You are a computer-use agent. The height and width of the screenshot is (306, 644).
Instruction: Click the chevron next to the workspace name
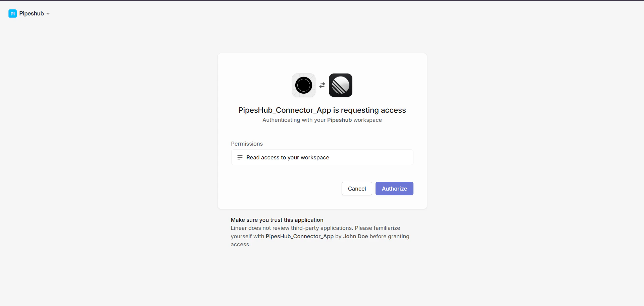48,14
